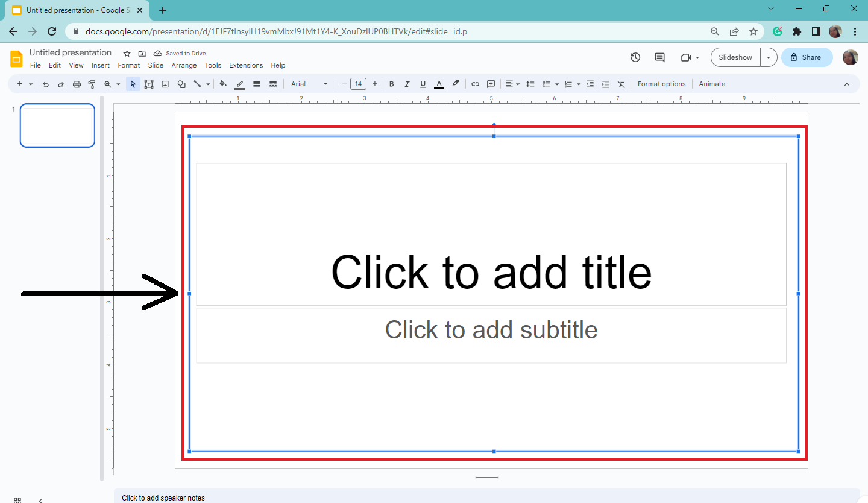
Task: Pick the Fill color tool
Action: pyautogui.click(x=222, y=84)
